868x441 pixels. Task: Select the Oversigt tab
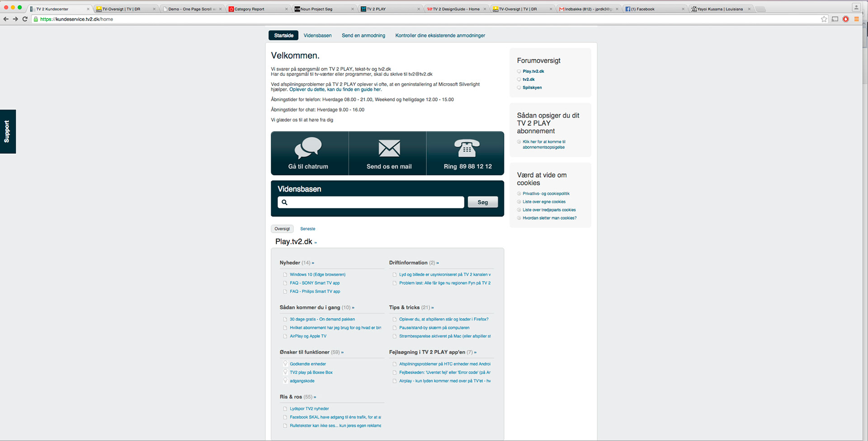click(x=282, y=229)
